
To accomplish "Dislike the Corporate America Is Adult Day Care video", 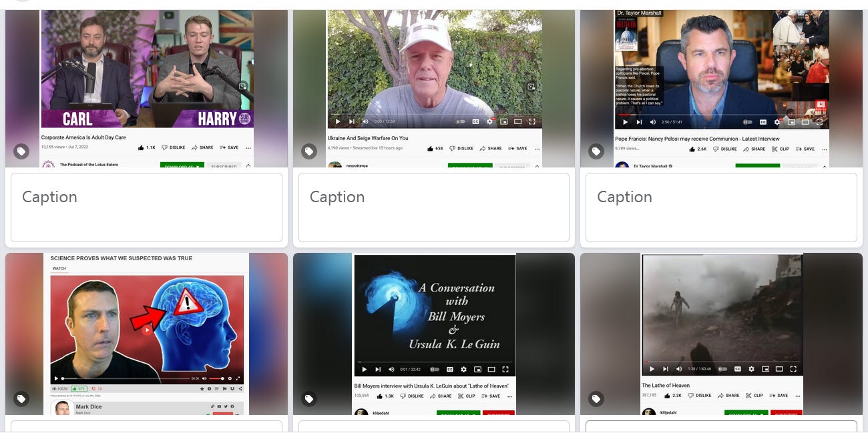I will coord(174,147).
